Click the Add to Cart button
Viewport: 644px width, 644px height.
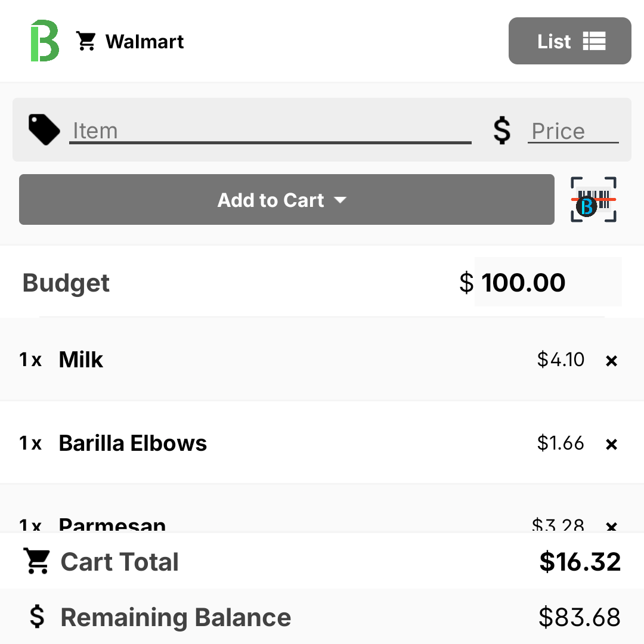[287, 200]
